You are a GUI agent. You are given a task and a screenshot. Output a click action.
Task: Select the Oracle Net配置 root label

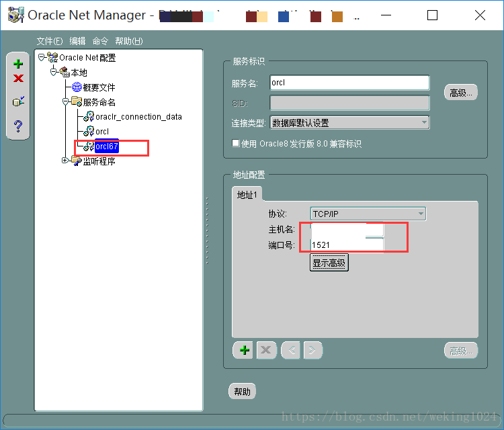[x=87, y=58]
